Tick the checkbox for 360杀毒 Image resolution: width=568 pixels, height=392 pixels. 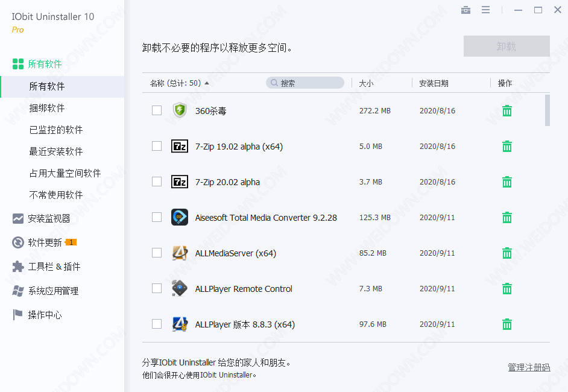(157, 110)
